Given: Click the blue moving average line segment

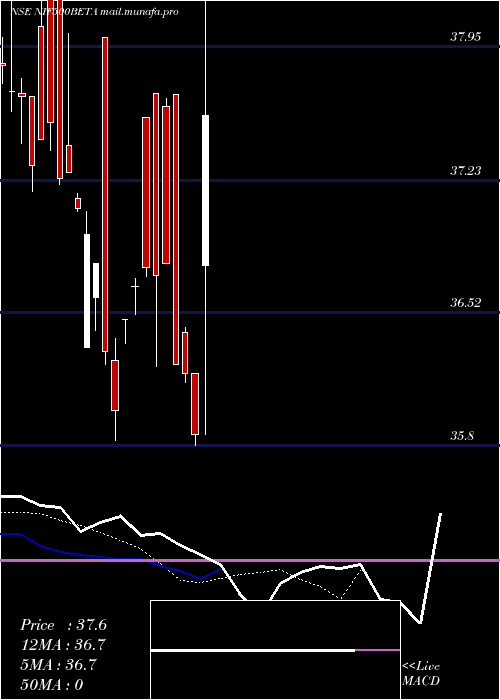Looking at the screenshot, I should (112, 556).
